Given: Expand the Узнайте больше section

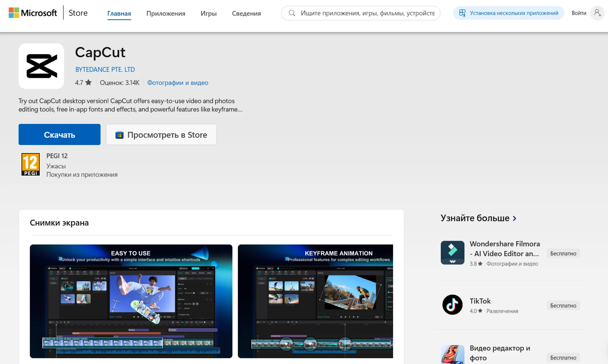Looking at the screenshot, I should [515, 218].
